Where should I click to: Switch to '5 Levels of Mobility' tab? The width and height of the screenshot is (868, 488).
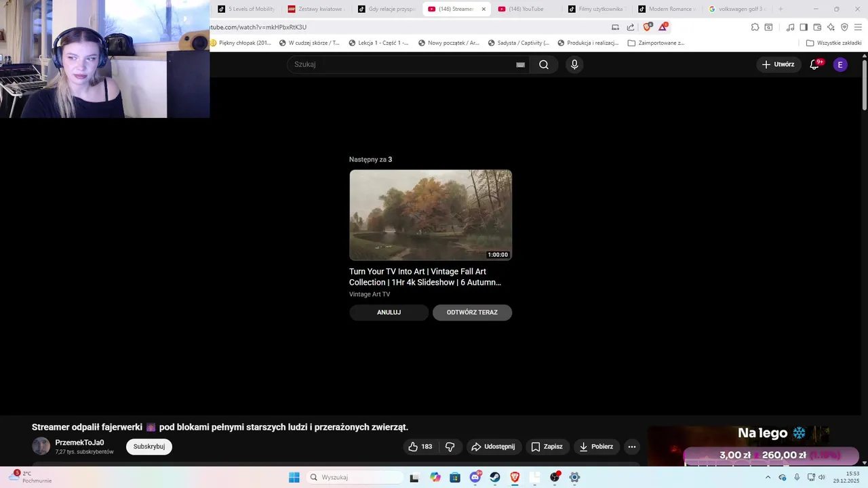coord(246,9)
